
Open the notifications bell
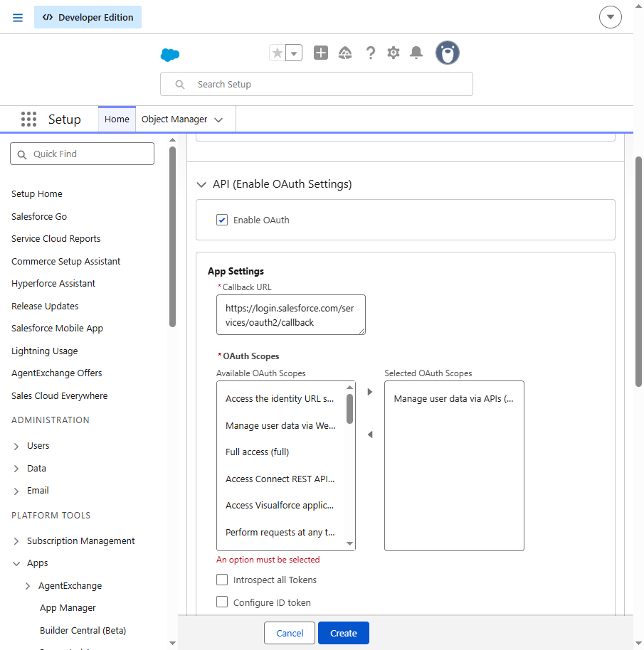[x=416, y=53]
